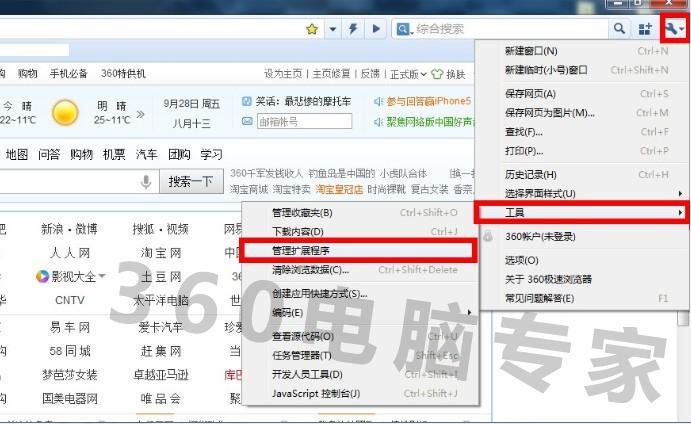Choose 管理收藏夹(B) in submenu
This screenshot has width=691, height=424.
[x=360, y=213]
